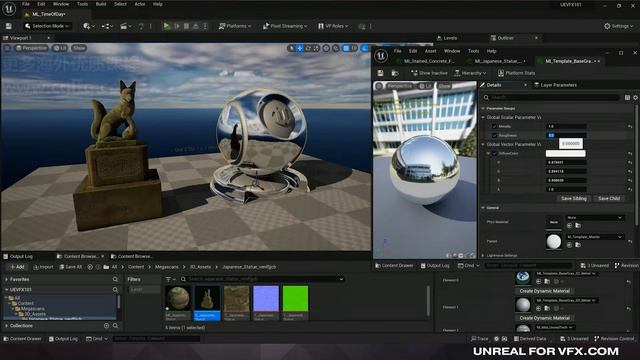This screenshot has width=640, height=360.
Task: Click the first Create Dynamic Material button
Action: [x=544, y=291]
